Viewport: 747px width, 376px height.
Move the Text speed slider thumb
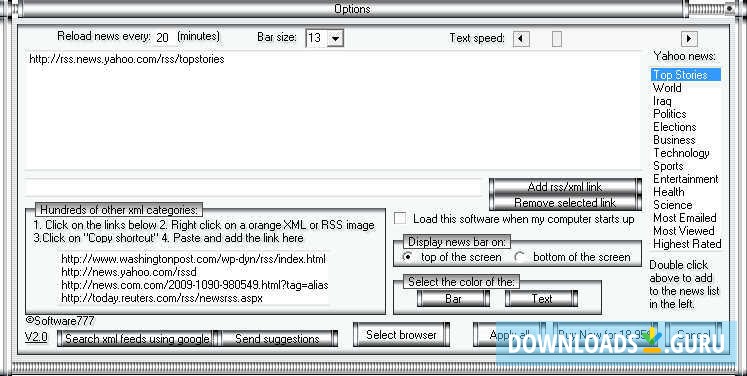556,39
